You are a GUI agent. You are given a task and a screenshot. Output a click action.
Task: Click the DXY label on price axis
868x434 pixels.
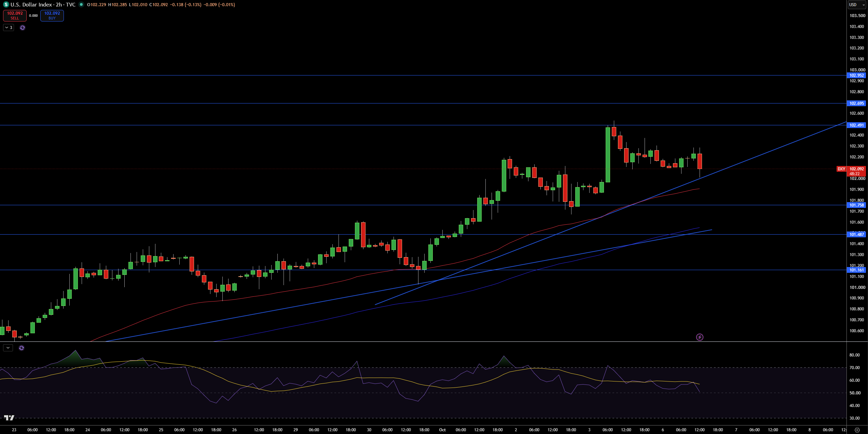pos(841,169)
